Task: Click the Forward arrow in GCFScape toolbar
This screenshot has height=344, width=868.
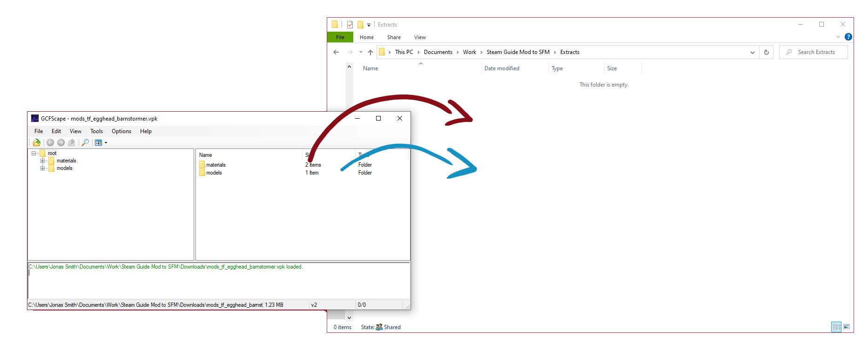Action: coord(61,142)
